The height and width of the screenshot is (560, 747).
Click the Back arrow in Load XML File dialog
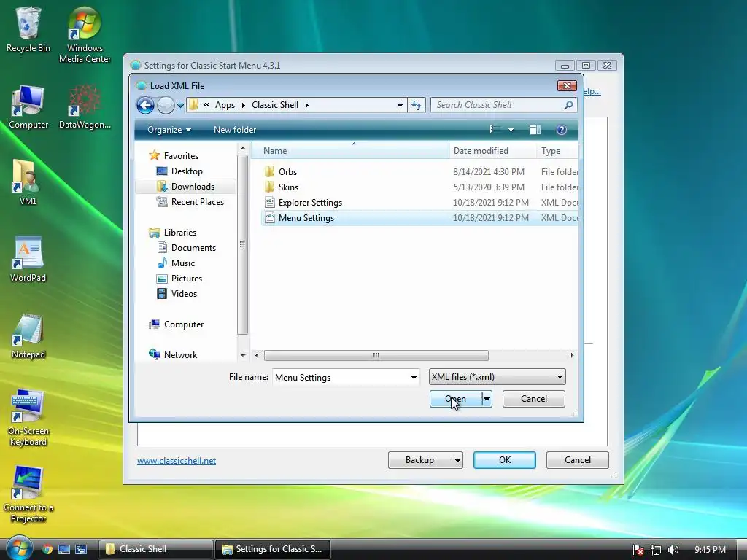coord(145,105)
